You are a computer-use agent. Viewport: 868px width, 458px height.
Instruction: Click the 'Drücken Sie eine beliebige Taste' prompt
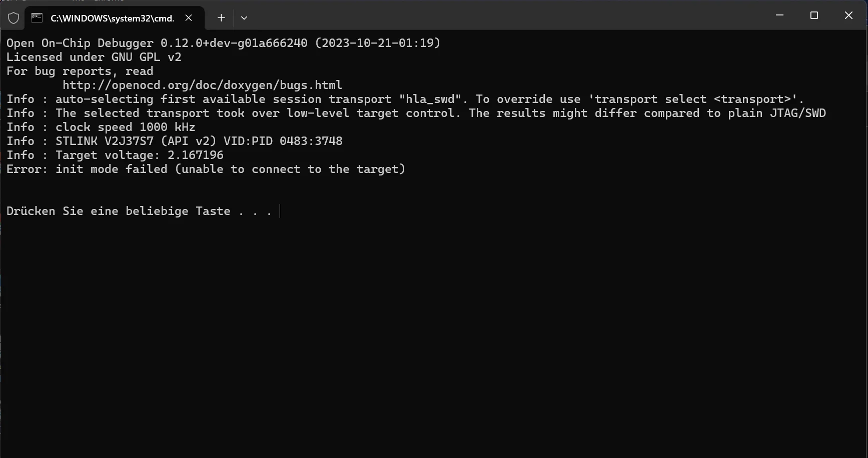139,211
